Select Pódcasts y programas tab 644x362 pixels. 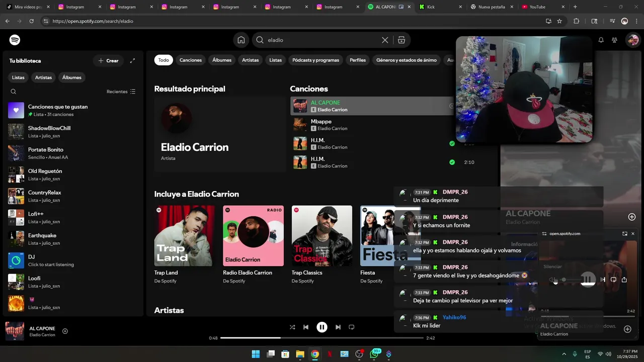pyautogui.click(x=316, y=60)
